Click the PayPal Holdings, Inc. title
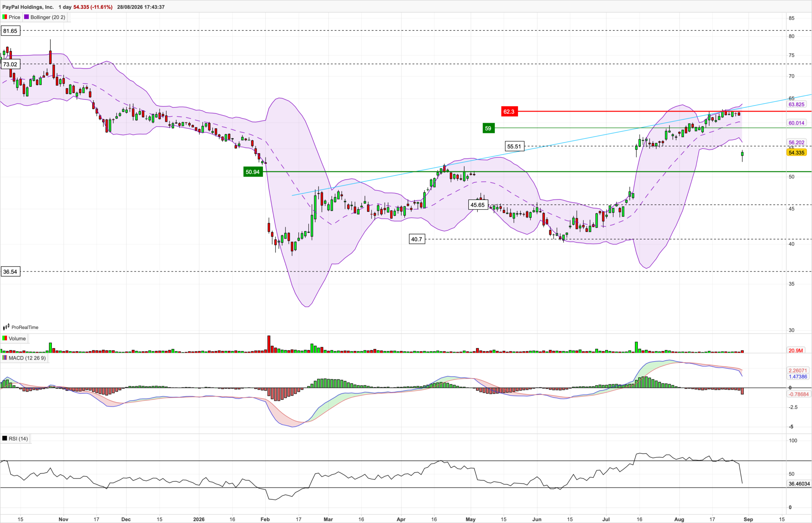This screenshot has height=523, width=812. coord(28,7)
